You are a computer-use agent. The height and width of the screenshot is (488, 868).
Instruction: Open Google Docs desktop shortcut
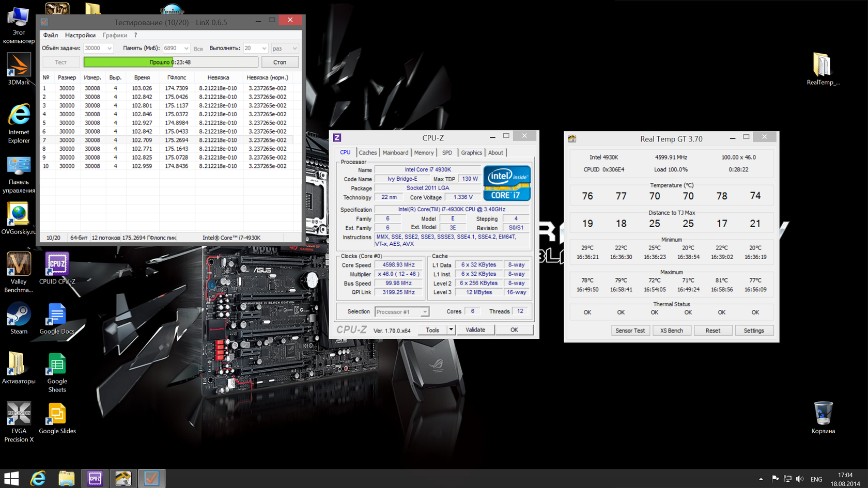point(57,318)
